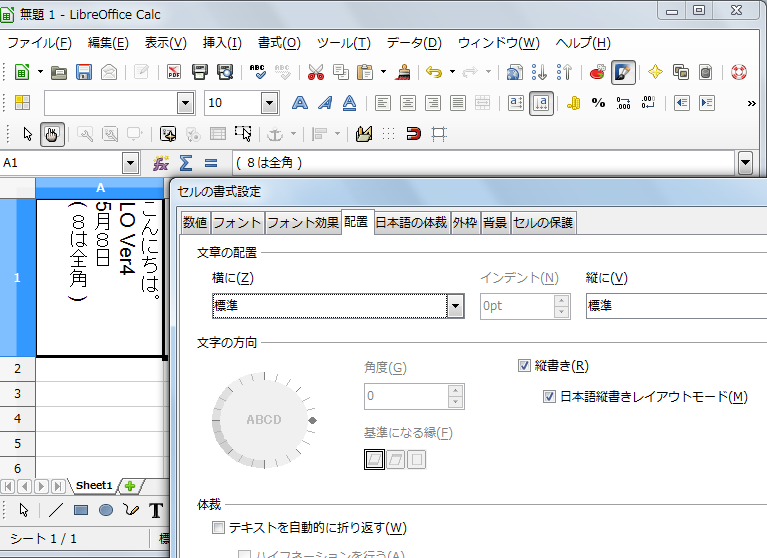Export directly as PDF
Image resolution: width=767 pixels, height=558 pixels.
pyautogui.click(x=174, y=72)
